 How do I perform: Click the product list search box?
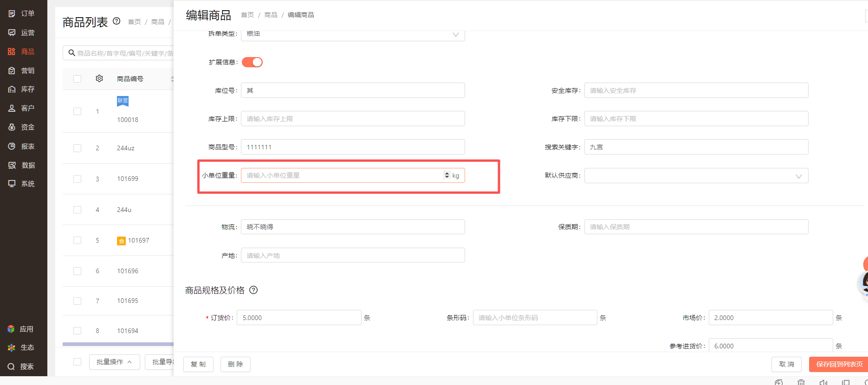(x=119, y=53)
